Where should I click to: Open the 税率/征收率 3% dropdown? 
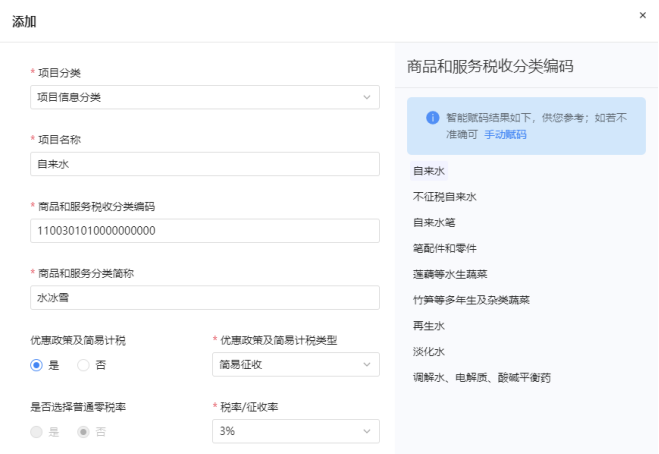[x=296, y=431]
